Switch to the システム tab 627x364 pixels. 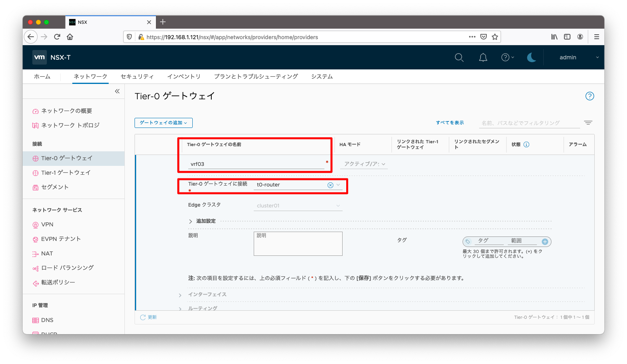point(322,76)
